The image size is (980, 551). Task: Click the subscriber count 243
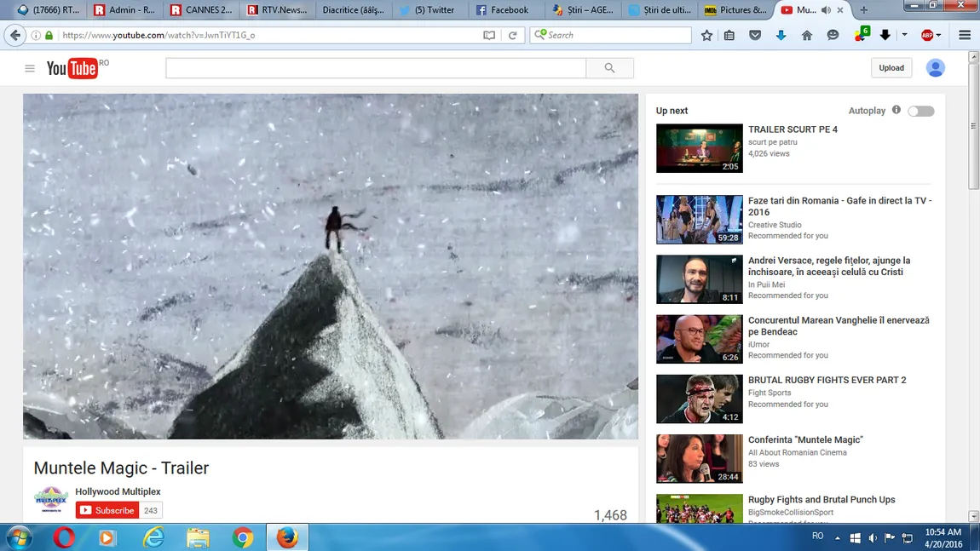(x=151, y=510)
